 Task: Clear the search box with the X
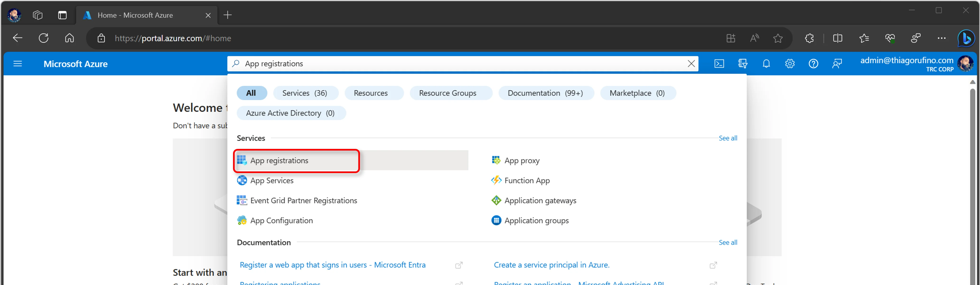[x=691, y=64]
